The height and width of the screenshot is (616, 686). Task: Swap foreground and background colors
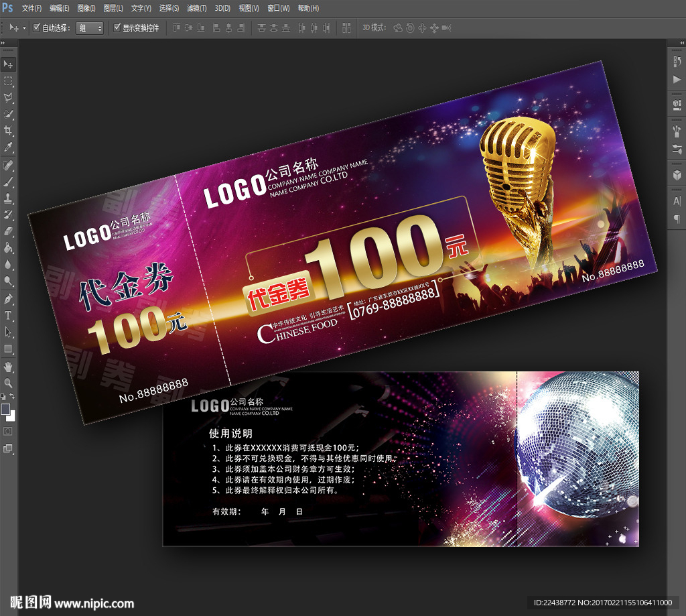click(x=12, y=396)
